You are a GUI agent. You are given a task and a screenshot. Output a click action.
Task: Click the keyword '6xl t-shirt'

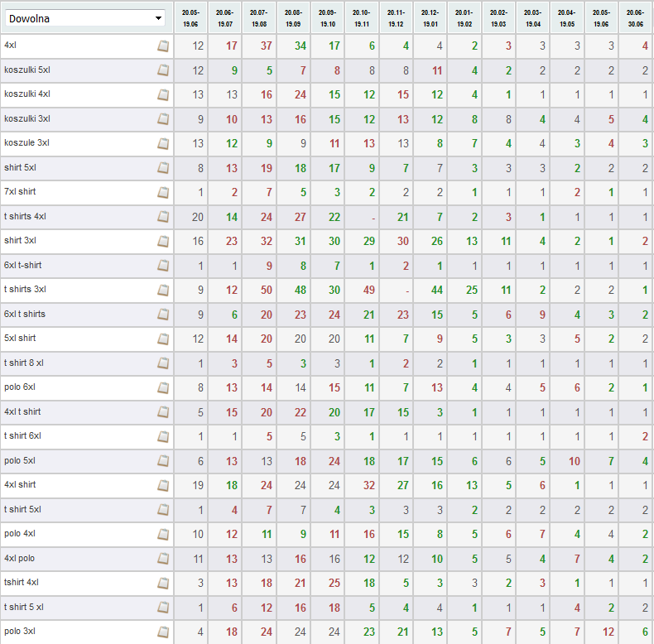(x=23, y=265)
